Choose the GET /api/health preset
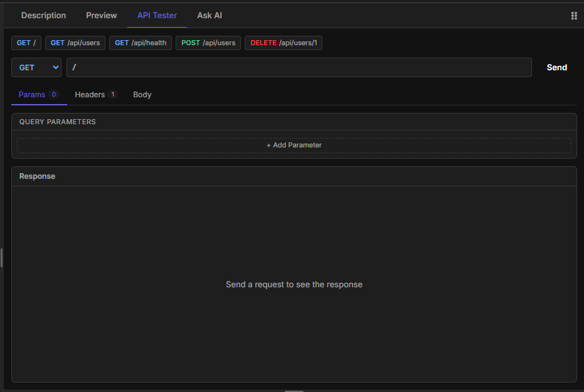Viewport: 584px width, 392px height. [141, 43]
